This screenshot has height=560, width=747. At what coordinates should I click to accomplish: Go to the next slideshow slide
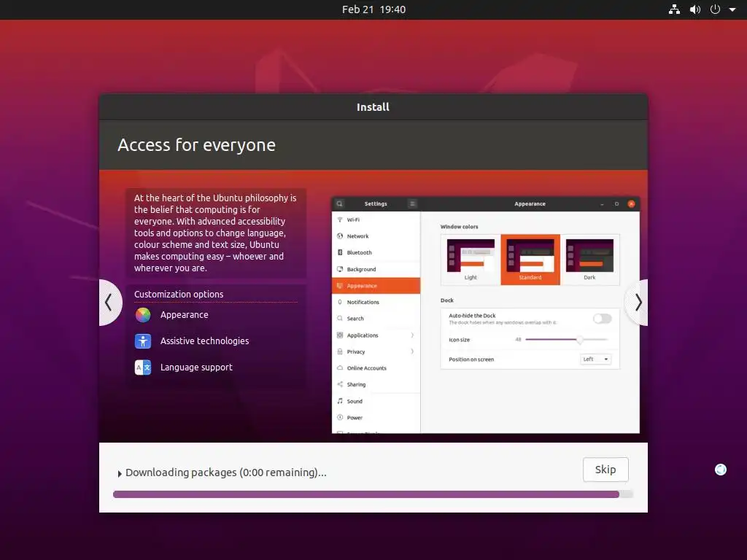(638, 303)
